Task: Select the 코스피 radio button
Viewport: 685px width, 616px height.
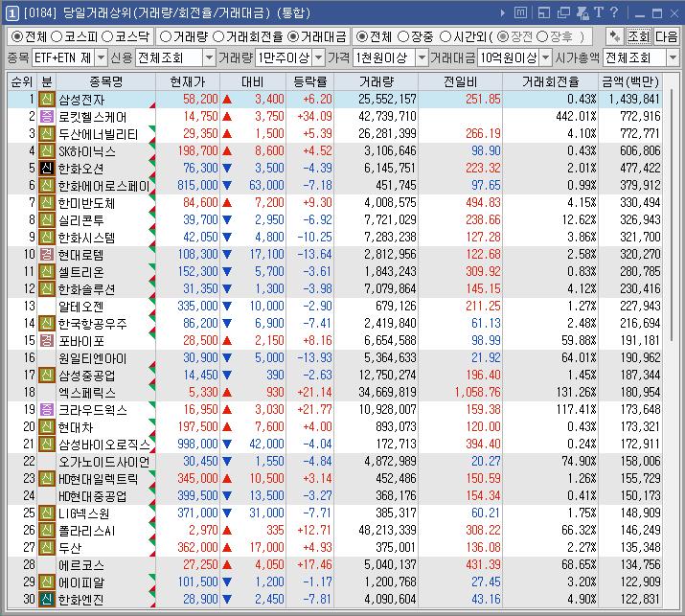Action: click(x=57, y=36)
